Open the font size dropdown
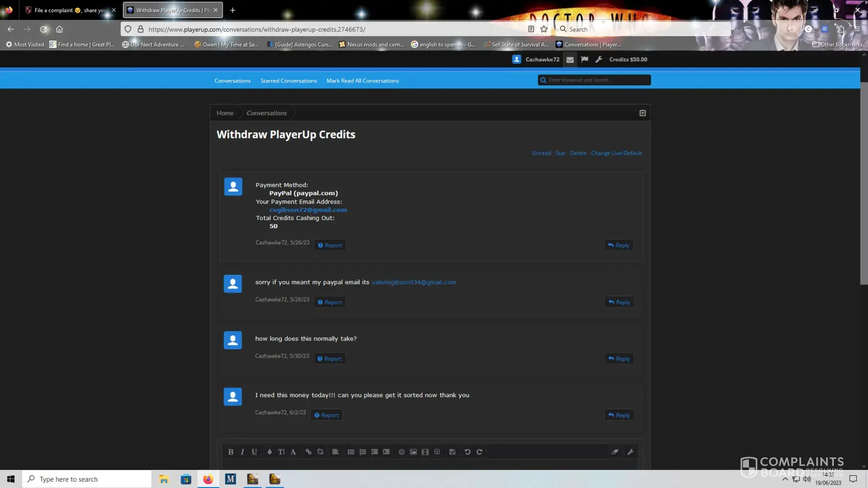The image size is (868, 488). 281,452
